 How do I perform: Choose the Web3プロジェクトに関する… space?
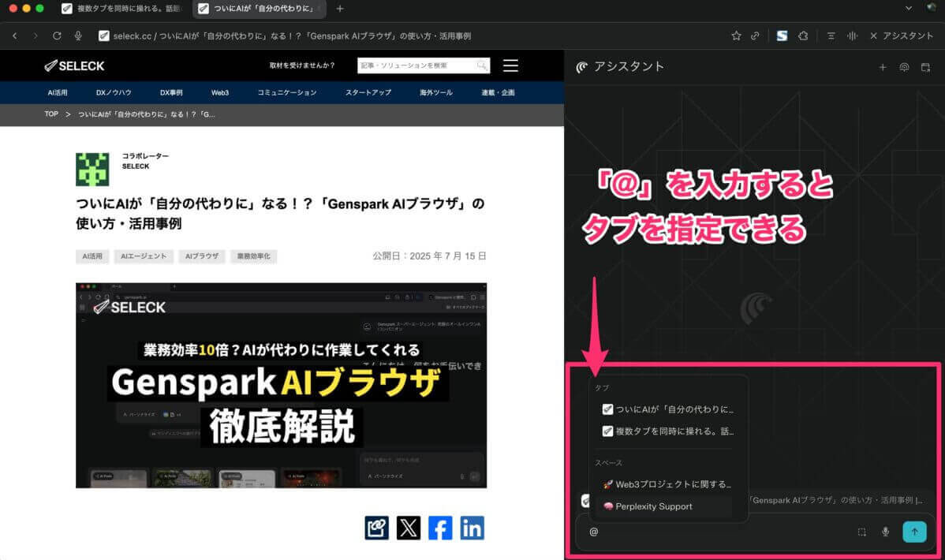(668, 484)
